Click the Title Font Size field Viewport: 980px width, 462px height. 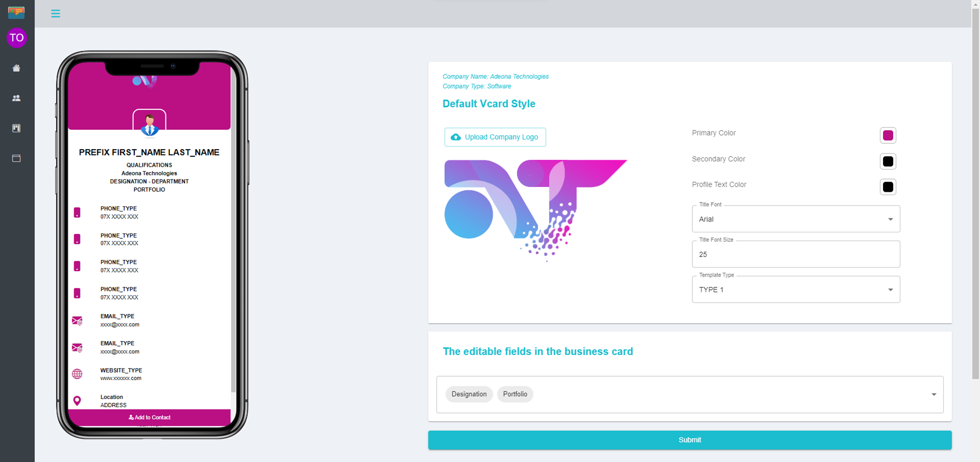pyautogui.click(x=795, y=255)
